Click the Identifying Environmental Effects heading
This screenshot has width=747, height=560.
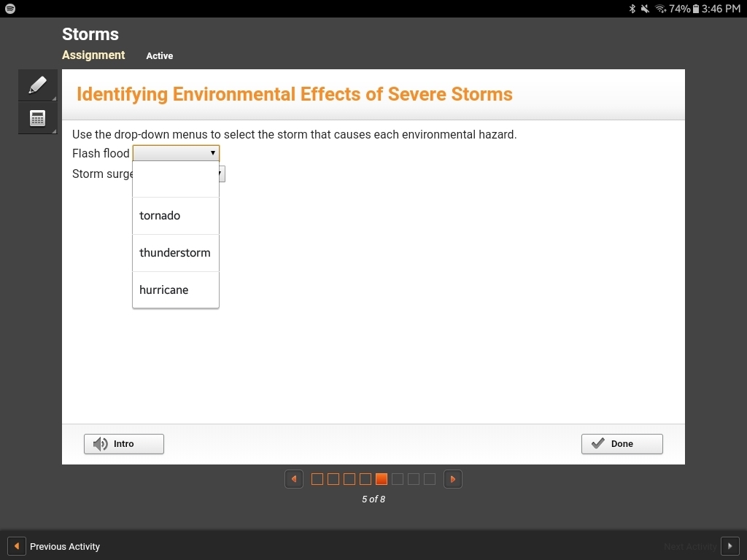coord(295,94)
